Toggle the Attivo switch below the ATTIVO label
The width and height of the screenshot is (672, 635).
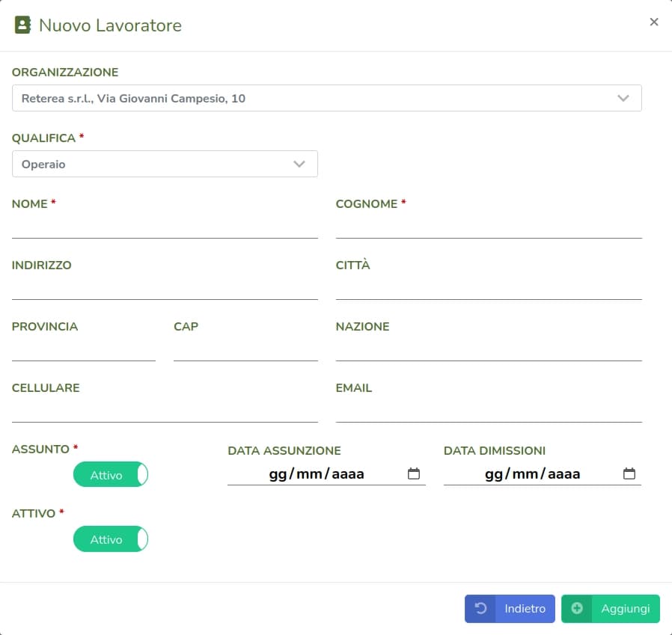pyautogui.click(x=111, y=539)
